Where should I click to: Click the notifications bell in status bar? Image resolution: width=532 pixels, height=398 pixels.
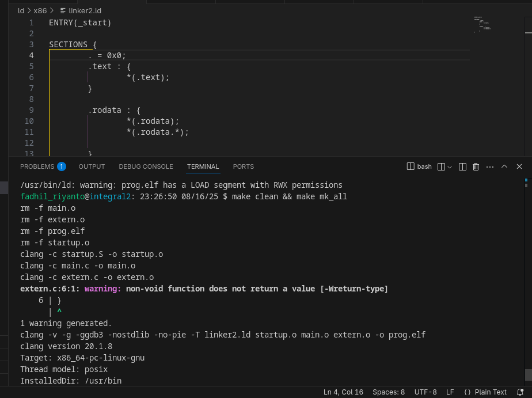520,392
